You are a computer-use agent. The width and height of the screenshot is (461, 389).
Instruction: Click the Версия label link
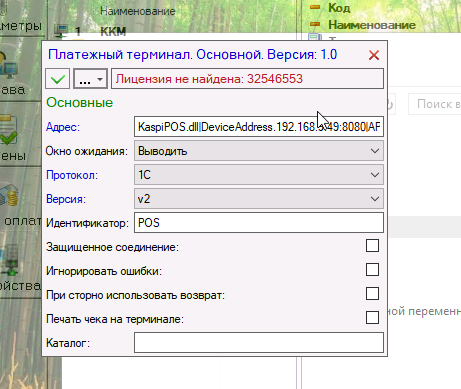66,199
